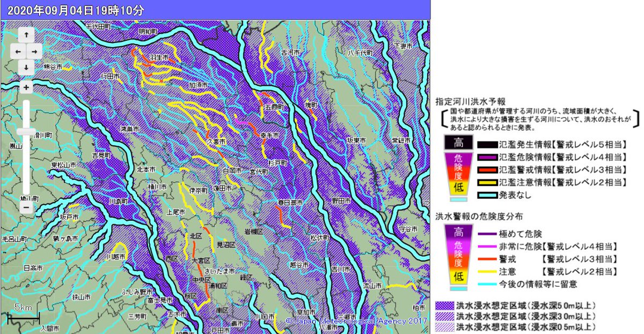Click the 見沼区 map label
644x334 pixels.
tap(226, 244)
